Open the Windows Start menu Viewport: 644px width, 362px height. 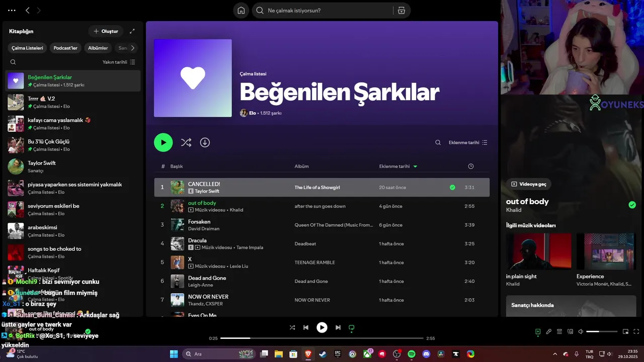click(x=174, y=354)
